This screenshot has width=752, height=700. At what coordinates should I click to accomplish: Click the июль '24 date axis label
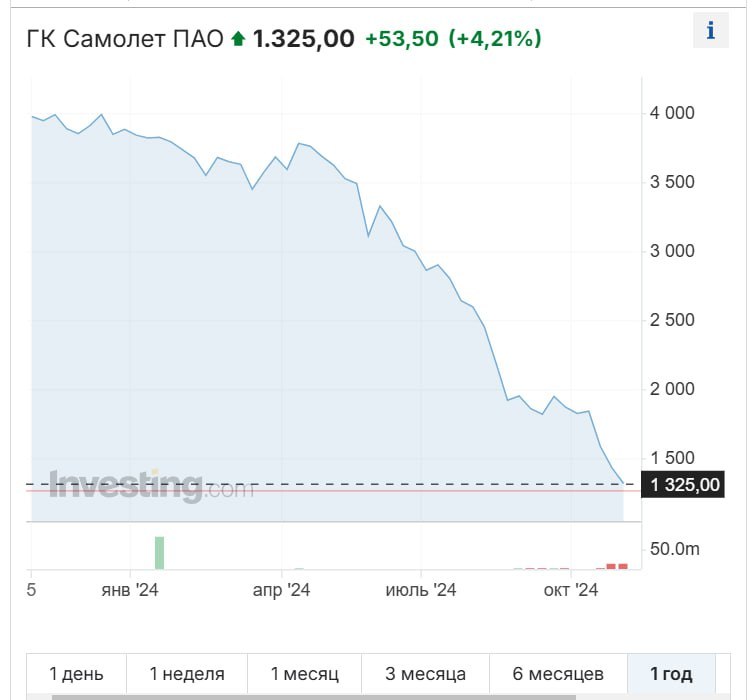(421, 591)
